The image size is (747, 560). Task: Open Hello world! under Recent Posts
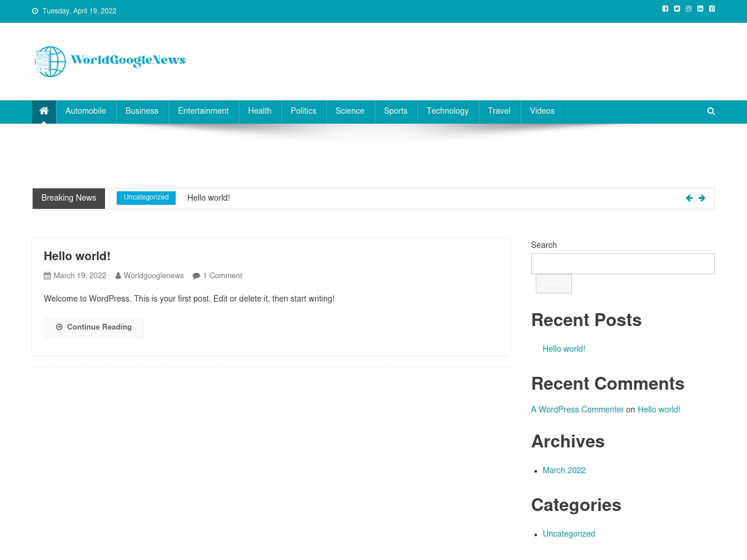coord(564,349)
